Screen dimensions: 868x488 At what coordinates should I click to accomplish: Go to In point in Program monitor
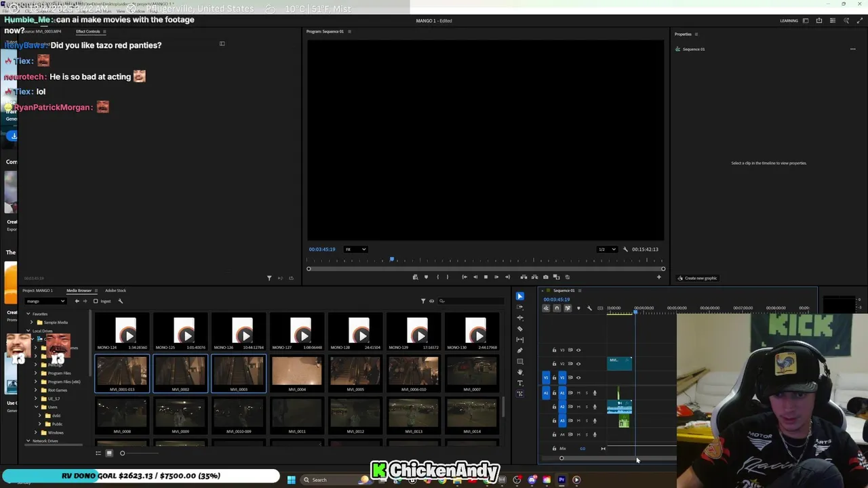[465, 277]
